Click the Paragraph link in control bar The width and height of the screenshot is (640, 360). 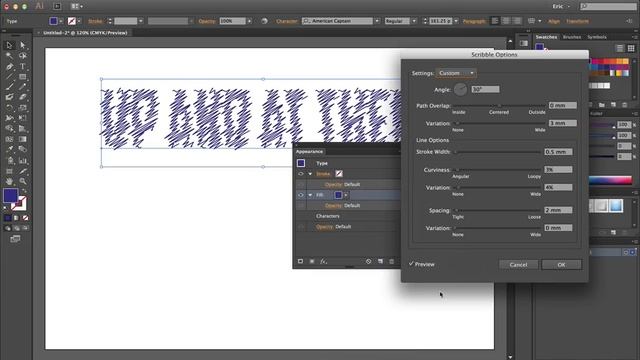coord(474,21)
